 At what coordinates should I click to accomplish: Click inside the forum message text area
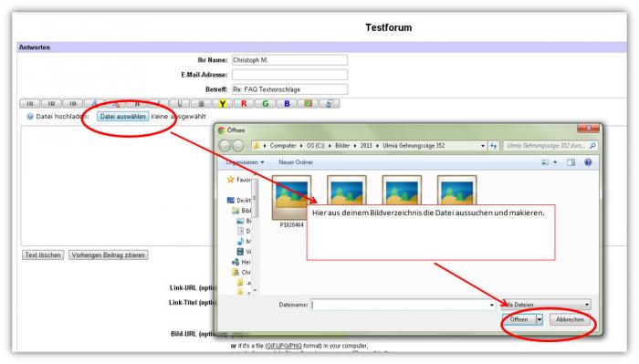tap(118, 185)
